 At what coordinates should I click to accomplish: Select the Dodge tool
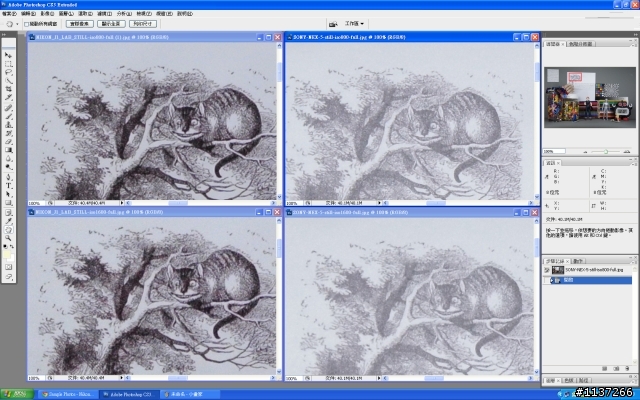8,167
